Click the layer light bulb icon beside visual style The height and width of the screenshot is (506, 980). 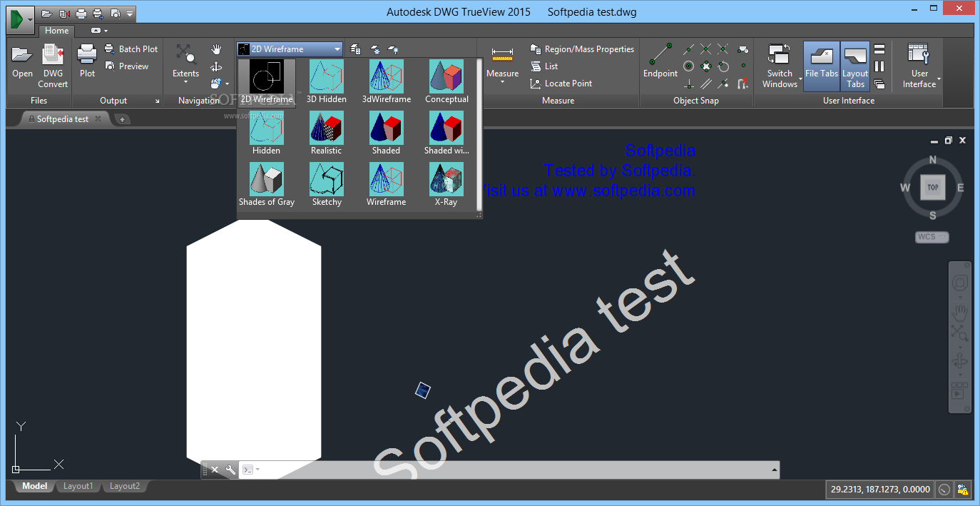(x=393, y=50)
